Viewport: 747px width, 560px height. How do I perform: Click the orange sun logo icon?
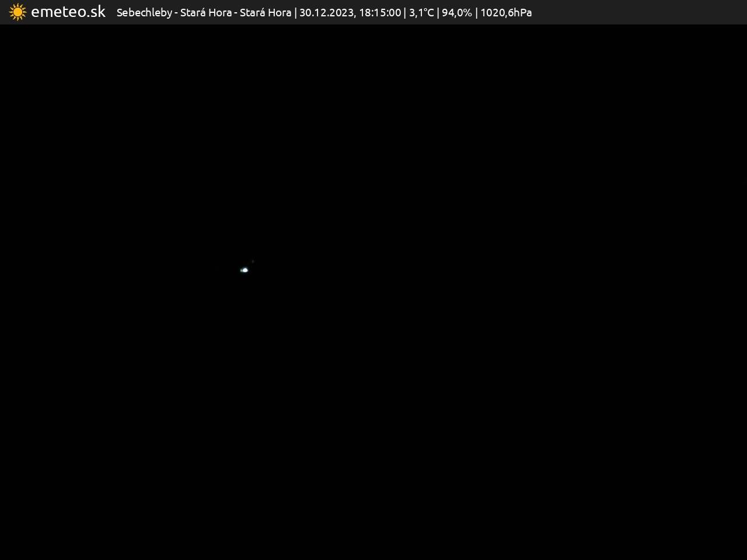pos(18,12)
